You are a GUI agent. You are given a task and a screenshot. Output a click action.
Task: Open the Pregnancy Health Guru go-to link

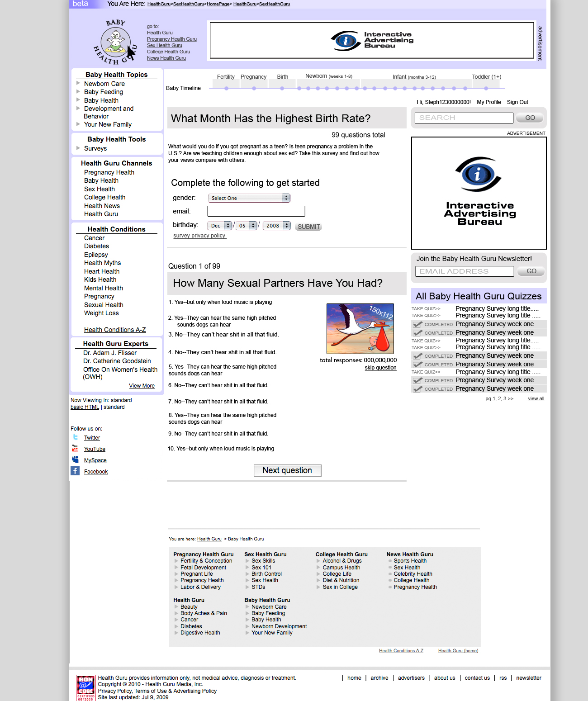172,39
